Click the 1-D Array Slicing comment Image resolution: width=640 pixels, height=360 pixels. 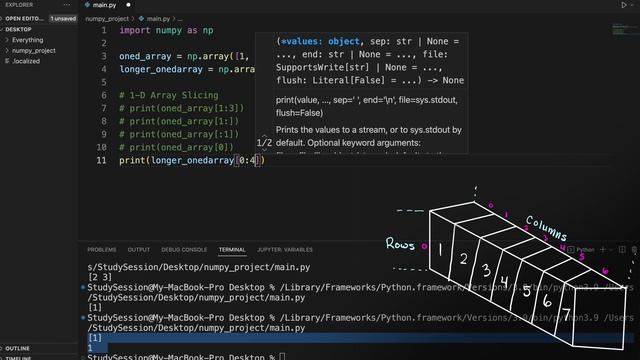[169, 96]
